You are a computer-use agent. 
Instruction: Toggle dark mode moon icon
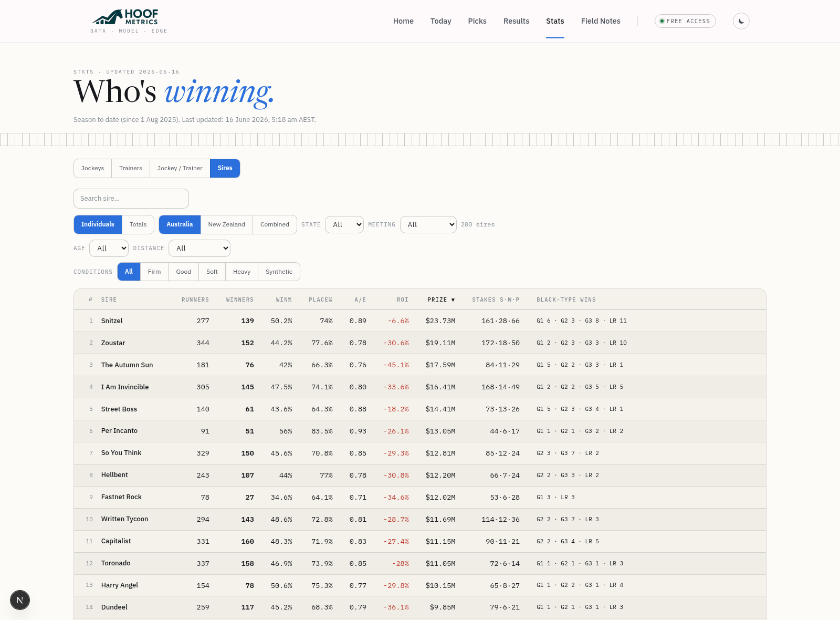pyautogui.click(x=741, y=21)
